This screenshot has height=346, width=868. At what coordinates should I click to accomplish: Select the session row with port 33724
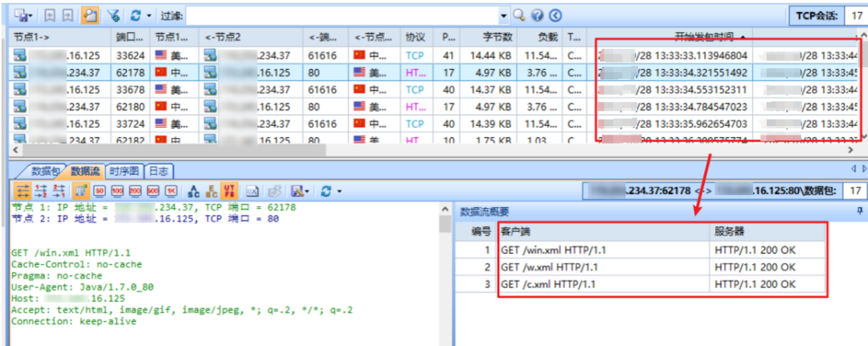click(x=433, y=124)
